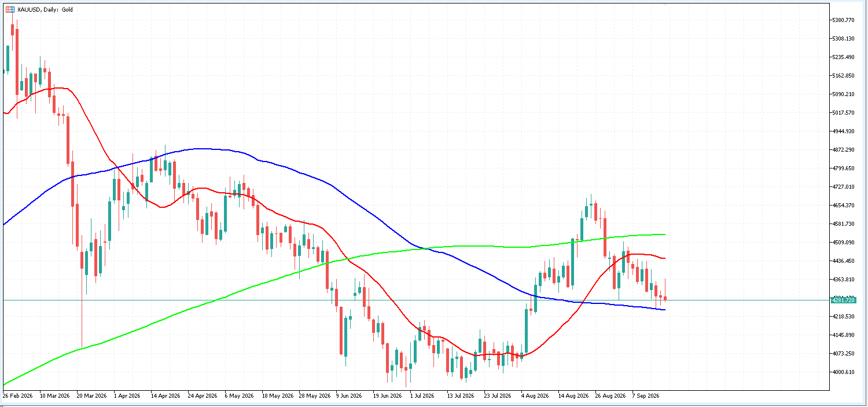Click the "XAUUSD, Daily: Gold" chart title
Viewport: 868px width, 407px height.
44,10
